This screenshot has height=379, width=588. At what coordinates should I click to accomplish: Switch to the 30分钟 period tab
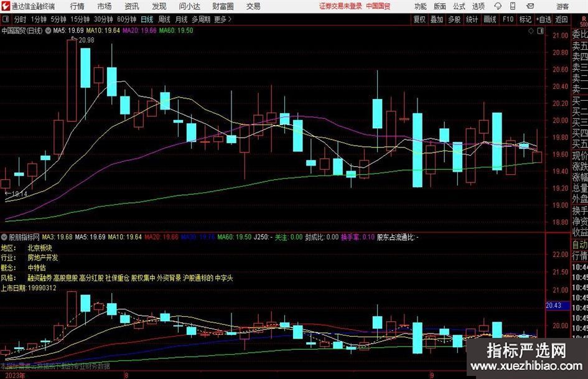tap(103, 19)
